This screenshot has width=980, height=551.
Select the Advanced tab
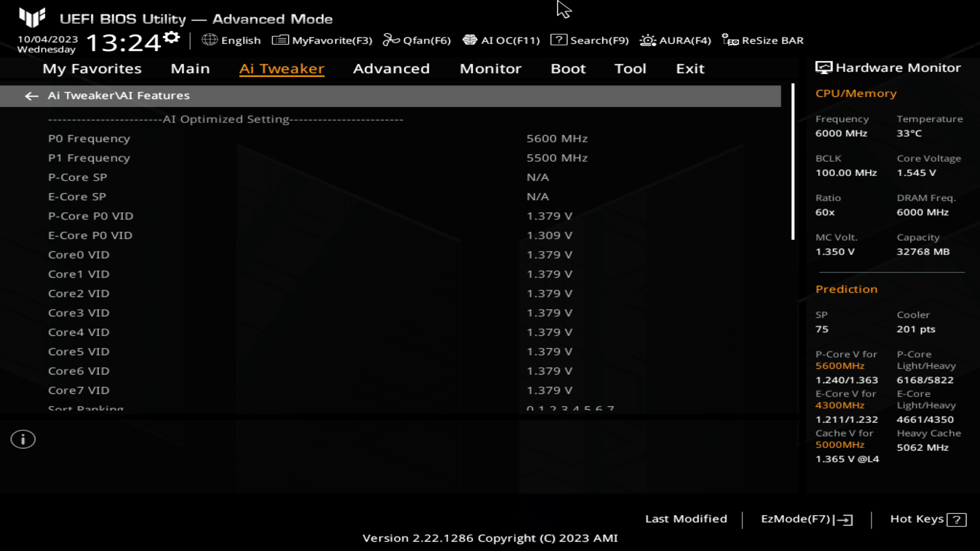pos(391,67)
